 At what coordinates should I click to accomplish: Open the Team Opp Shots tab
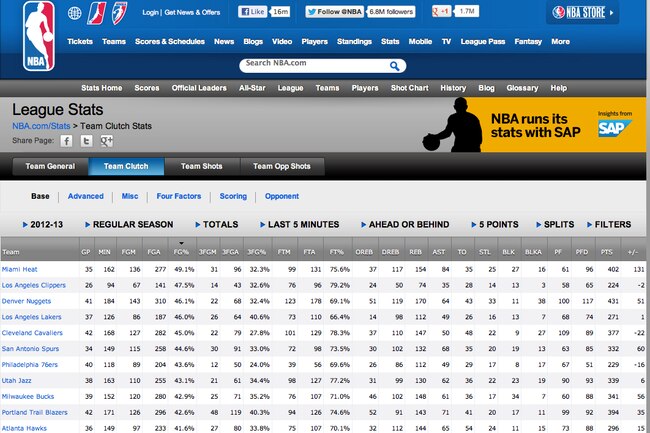pyautogui.click(x=282, y=166)
